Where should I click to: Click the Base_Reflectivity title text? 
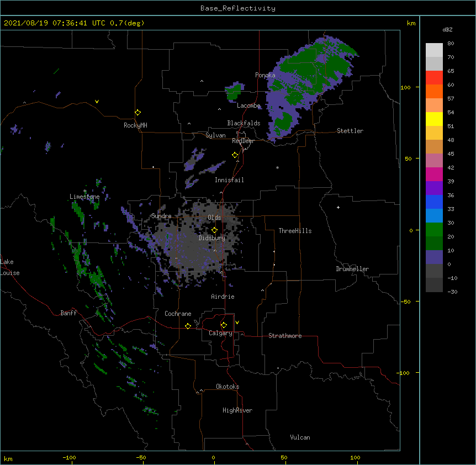238,8
